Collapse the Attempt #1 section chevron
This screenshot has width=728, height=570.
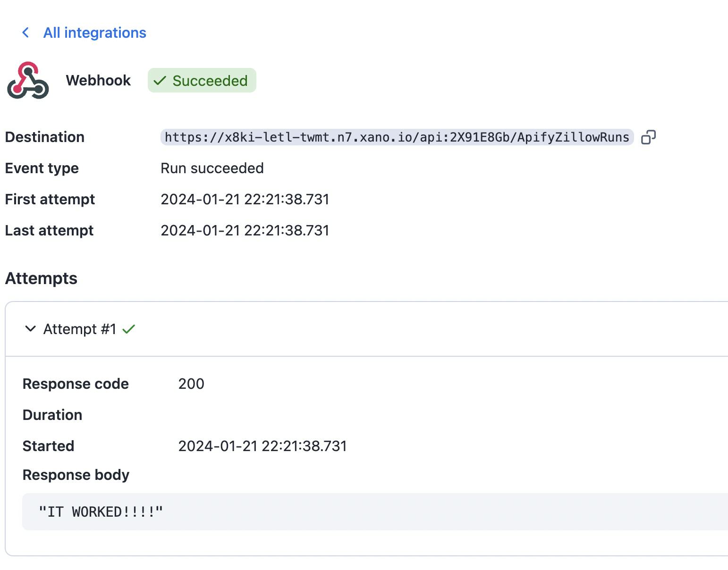pos(30,329)
